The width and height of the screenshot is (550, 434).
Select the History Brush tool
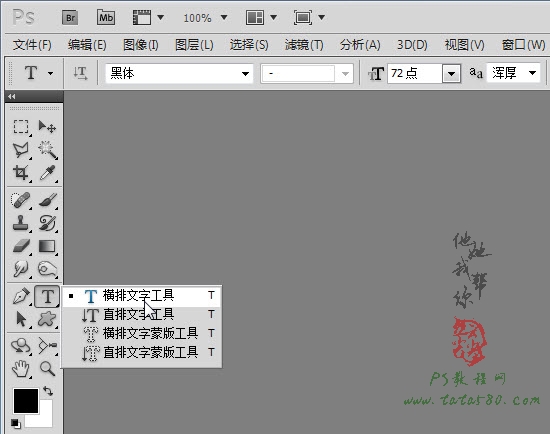[47, 223]
